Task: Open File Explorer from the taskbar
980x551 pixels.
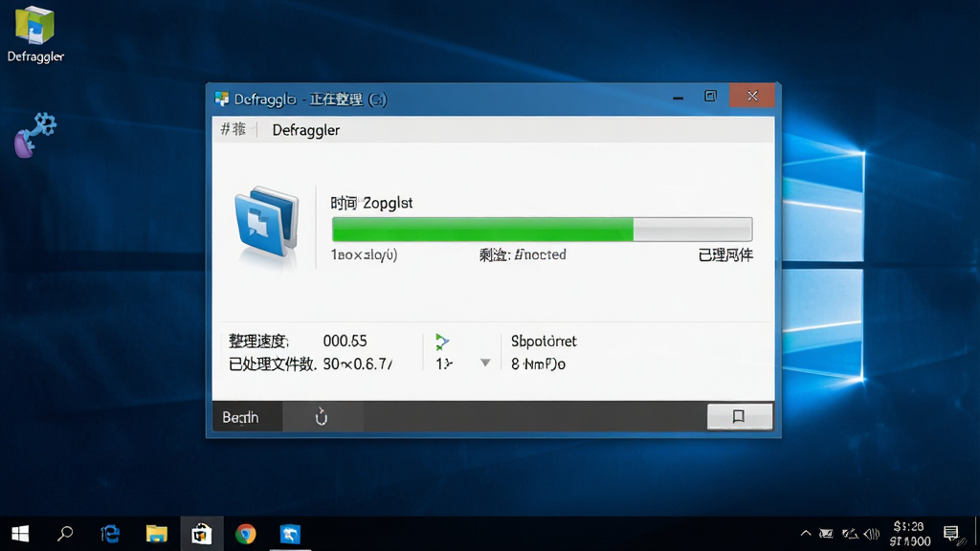Action: pos(156,534)
